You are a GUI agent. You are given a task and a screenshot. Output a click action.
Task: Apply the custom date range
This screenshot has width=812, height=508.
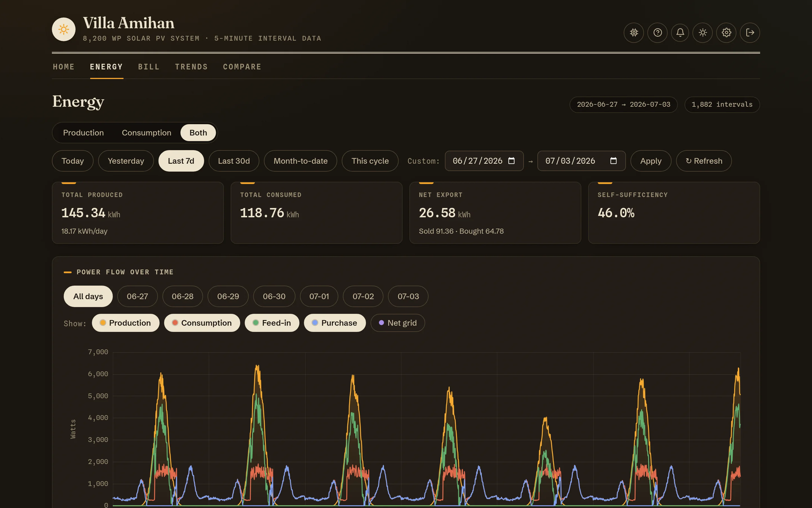(x=651, y=161)
